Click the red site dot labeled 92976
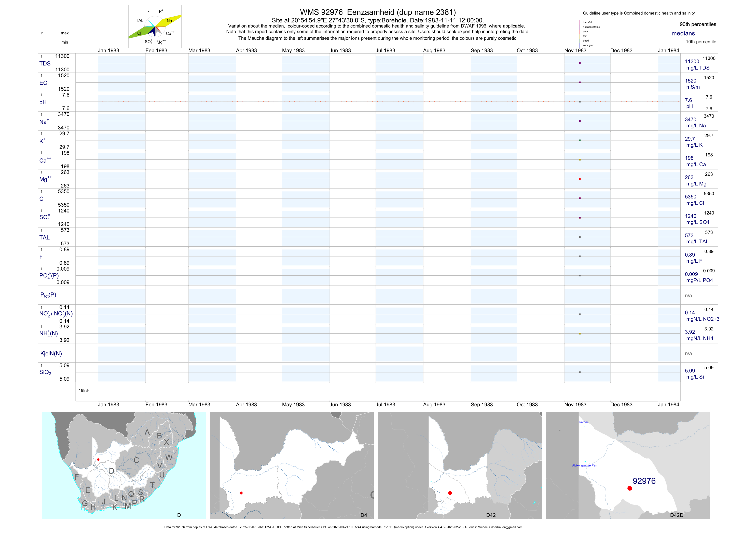Image resolution: width=756 pixels, height=535 pixels. point(629,488)
